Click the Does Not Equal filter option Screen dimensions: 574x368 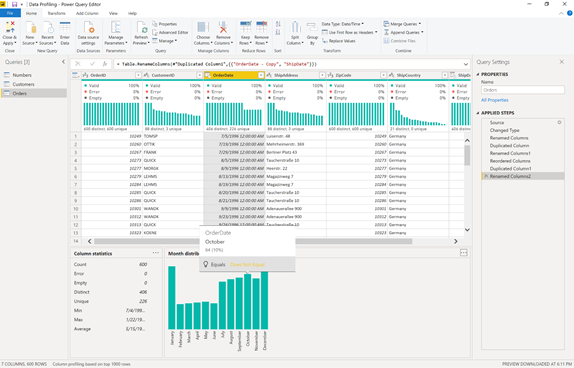pyautogui.click(x=247, y=264)
